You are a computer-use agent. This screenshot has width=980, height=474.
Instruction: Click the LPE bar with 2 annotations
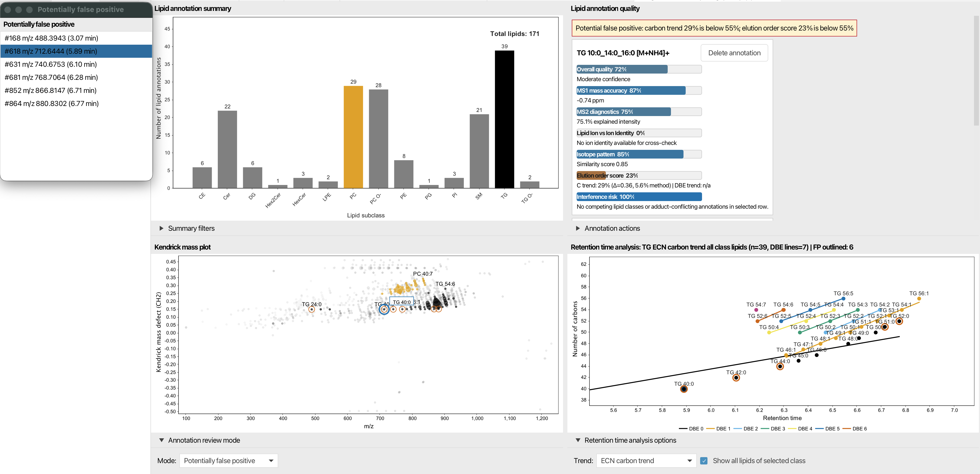[328, 184]
